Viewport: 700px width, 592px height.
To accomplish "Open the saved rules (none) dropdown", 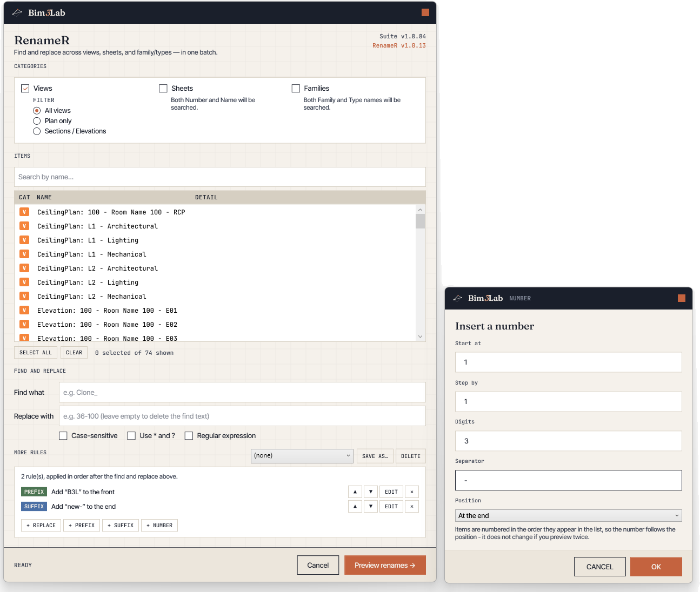I will (302, 456).
